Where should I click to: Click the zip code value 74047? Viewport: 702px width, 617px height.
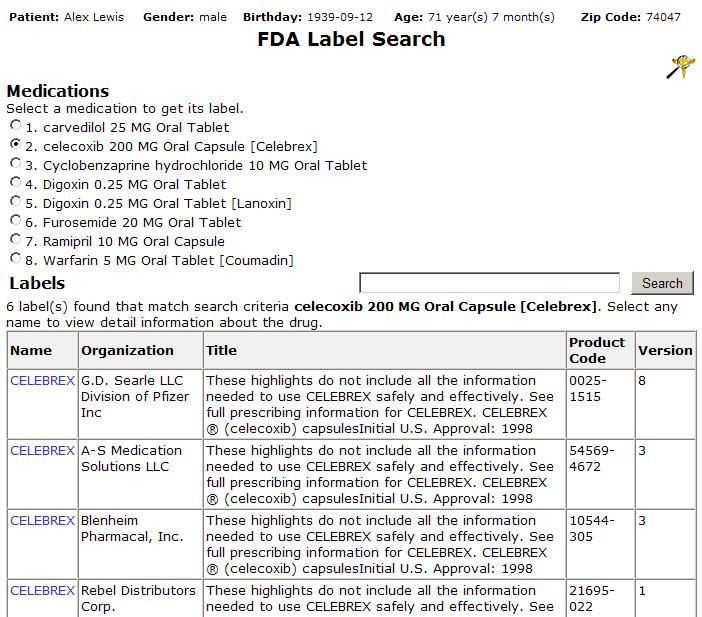point(663,17)
